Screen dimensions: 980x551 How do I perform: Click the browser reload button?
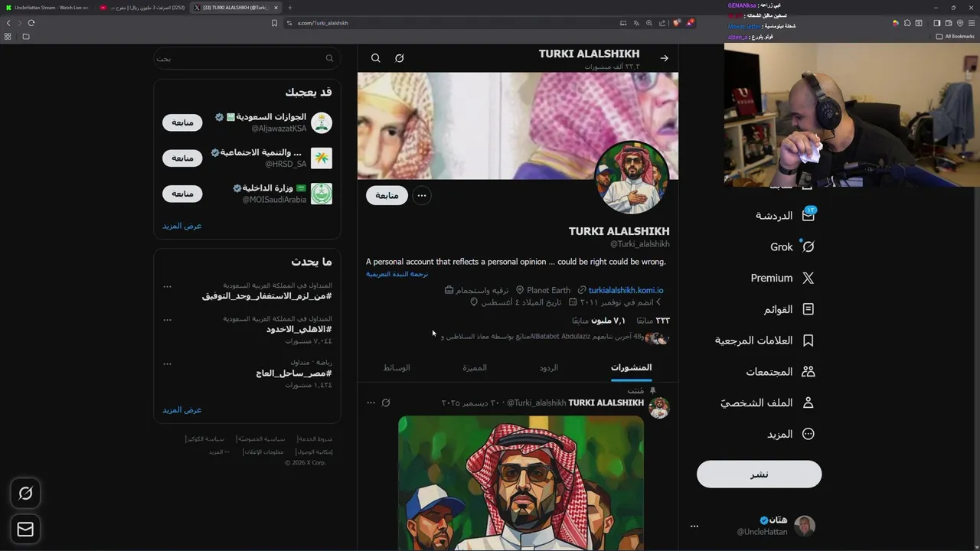(x=31, y=23)
